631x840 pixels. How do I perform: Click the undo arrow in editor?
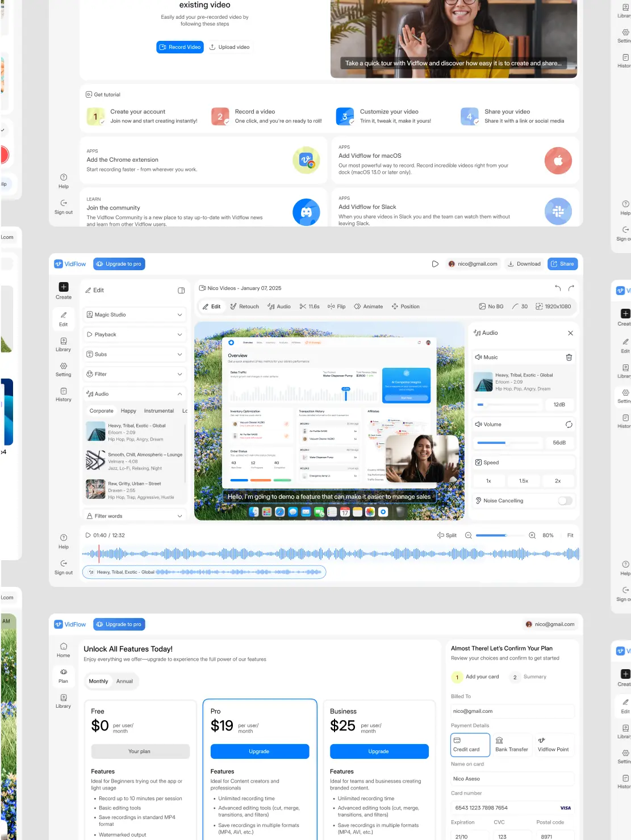558,288
